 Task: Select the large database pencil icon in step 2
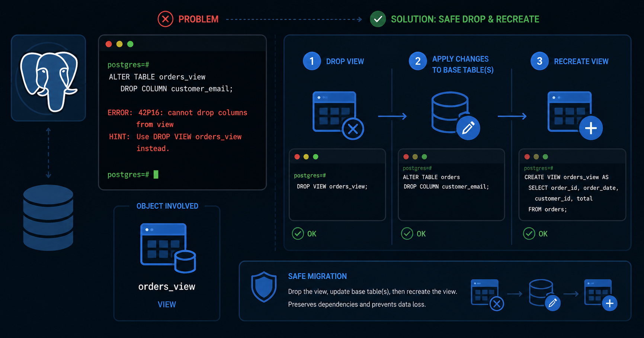click(455, 115)
